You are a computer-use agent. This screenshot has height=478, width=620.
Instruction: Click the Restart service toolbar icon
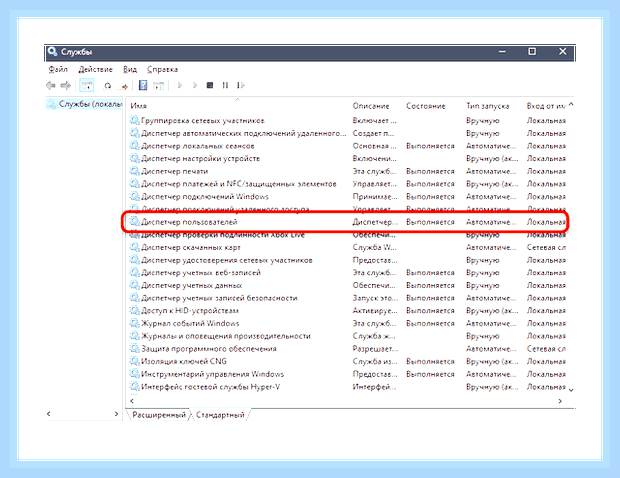240,85
